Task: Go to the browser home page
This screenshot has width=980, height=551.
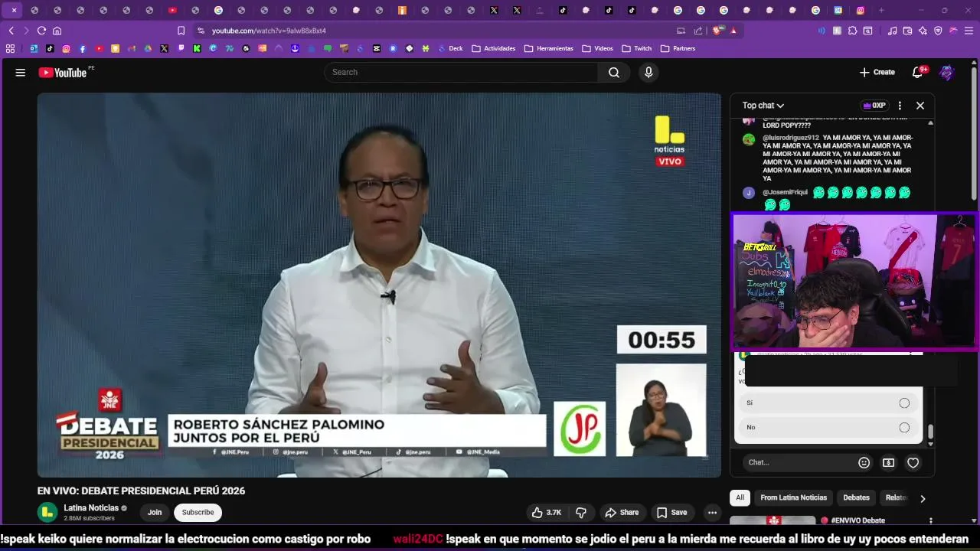Action: [x=57, y=31]
